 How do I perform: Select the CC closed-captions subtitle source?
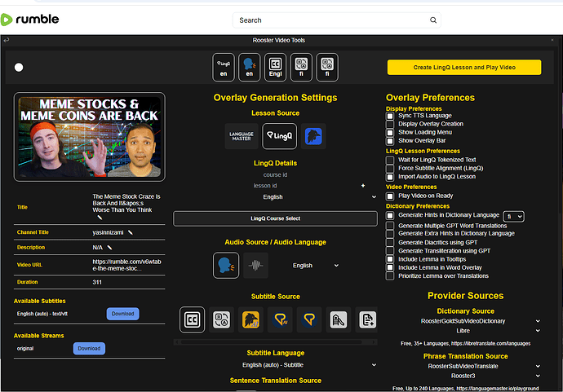coord(192,319)
